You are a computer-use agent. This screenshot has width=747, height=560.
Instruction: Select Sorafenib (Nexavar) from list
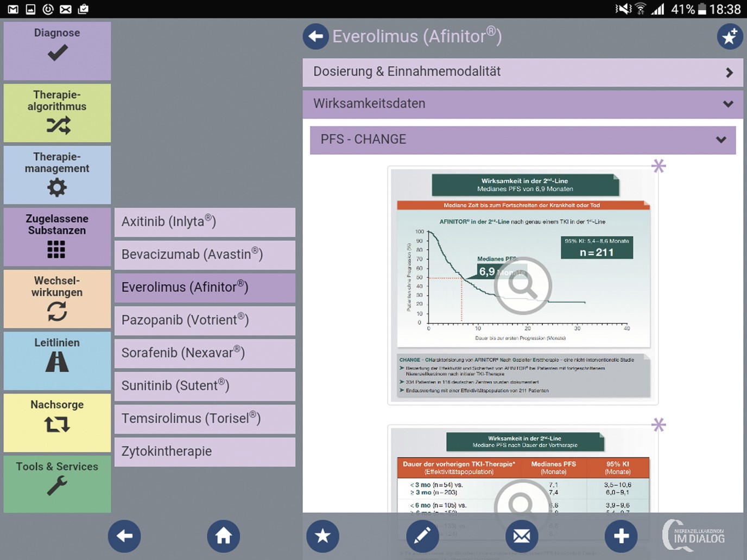point(205,353)
